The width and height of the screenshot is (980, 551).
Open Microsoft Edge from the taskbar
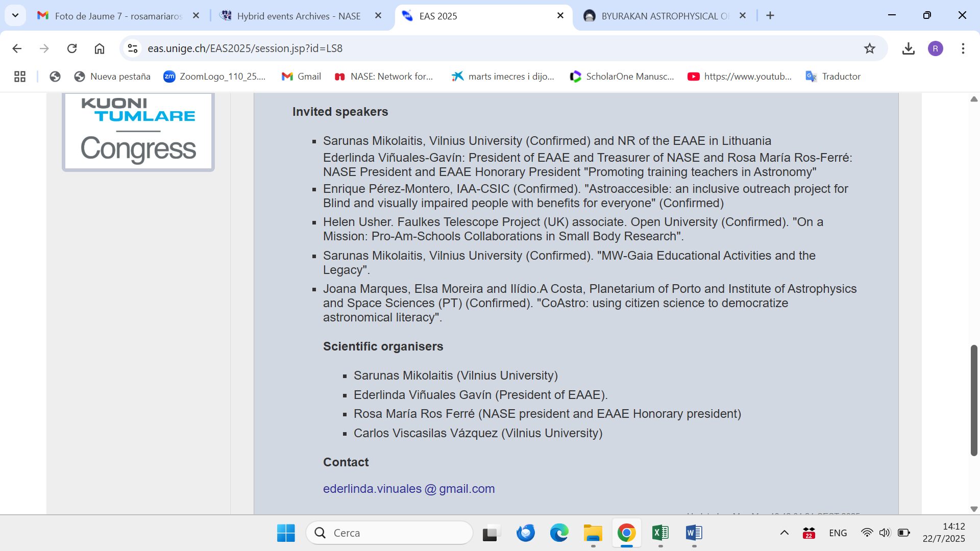(x=559, y=533)
